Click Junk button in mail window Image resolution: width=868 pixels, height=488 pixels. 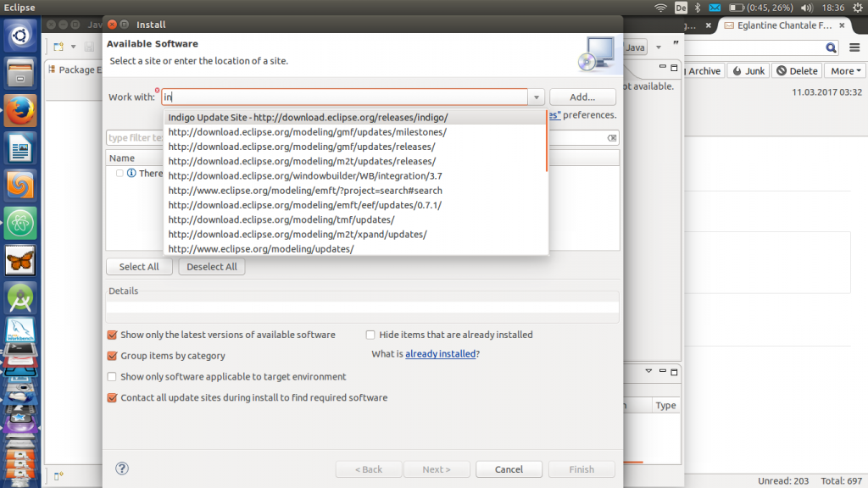pos(748,71)
